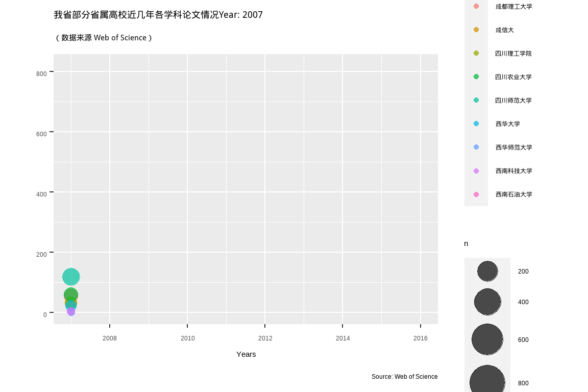Select the 四川师范大学 legend label
This screenshot has width=588, height=392.
[x=513, y=100]
